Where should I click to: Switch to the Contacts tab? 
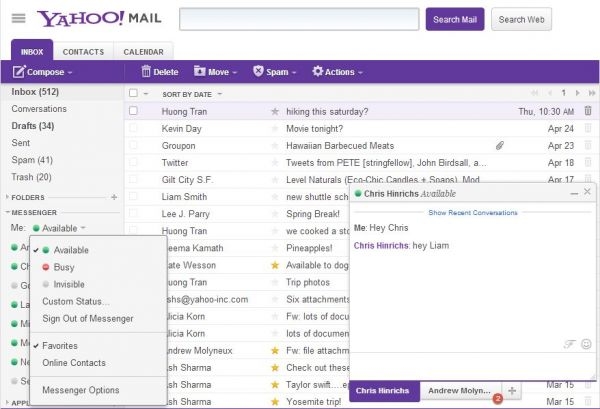[83, 52]
